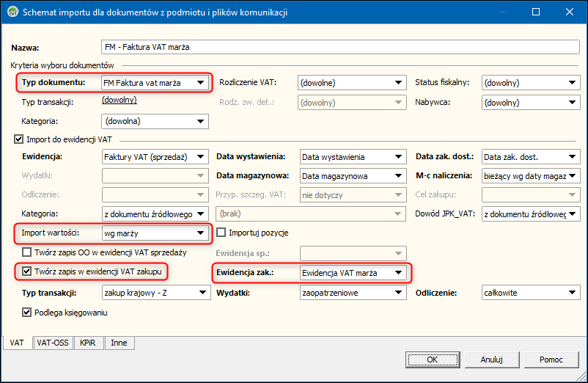Check Twórz zapis OO w ewidencji sprzedaży
588x383 pixels.
27,252
